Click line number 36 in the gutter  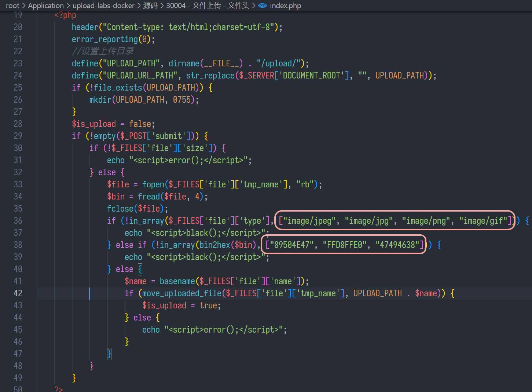(18, 220)
